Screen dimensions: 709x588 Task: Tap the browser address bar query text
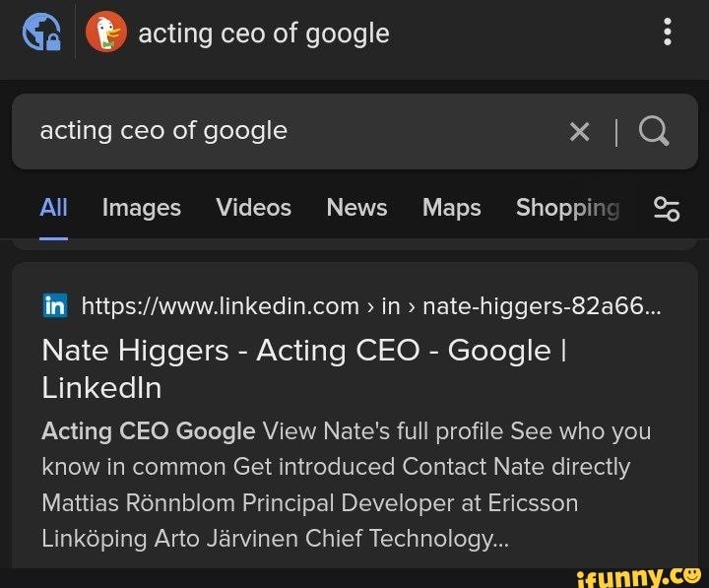click(x=264, y=33)
